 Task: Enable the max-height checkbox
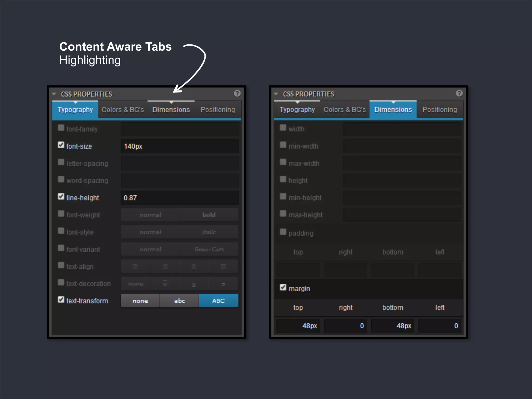[283, 214]
